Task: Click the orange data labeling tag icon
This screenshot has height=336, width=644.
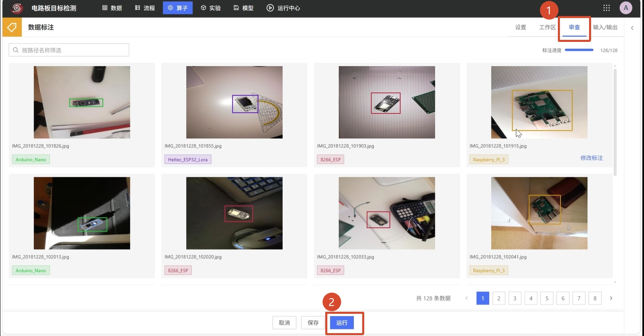Action: tap(12, 27)
